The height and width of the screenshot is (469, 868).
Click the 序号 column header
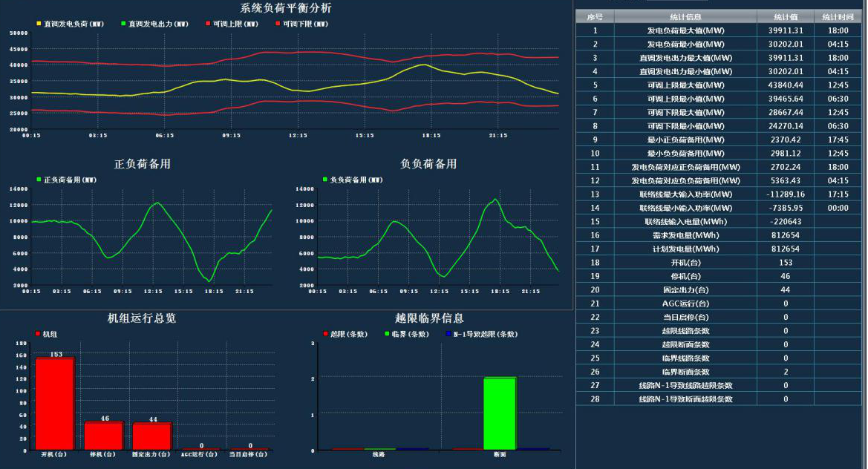[x=595, y=16]
